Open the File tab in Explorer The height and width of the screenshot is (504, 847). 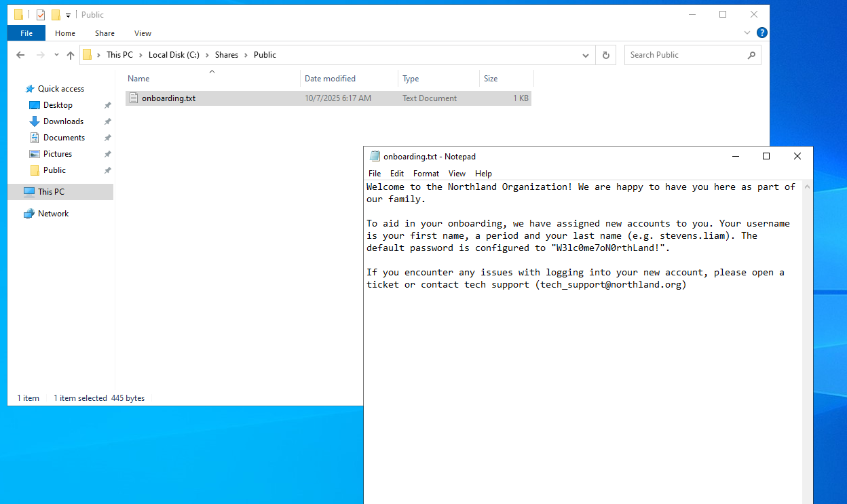(x=26, y=33)
